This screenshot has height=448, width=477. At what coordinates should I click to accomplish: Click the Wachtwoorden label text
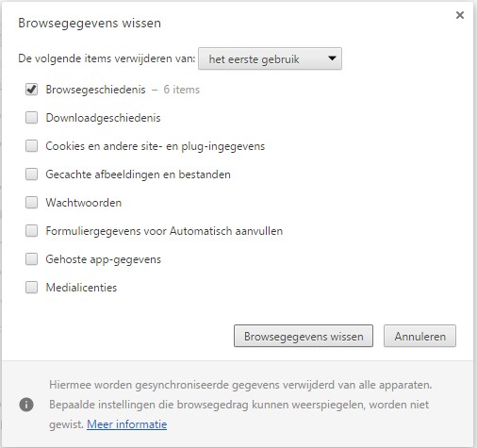[x=84, y=203]
